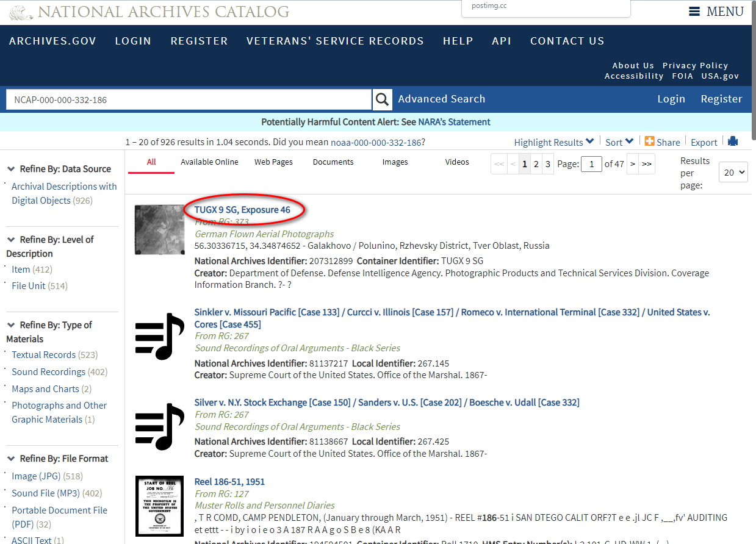Go to results page 2
Viewport: 756px width, 544px height.
coord(536,163)
